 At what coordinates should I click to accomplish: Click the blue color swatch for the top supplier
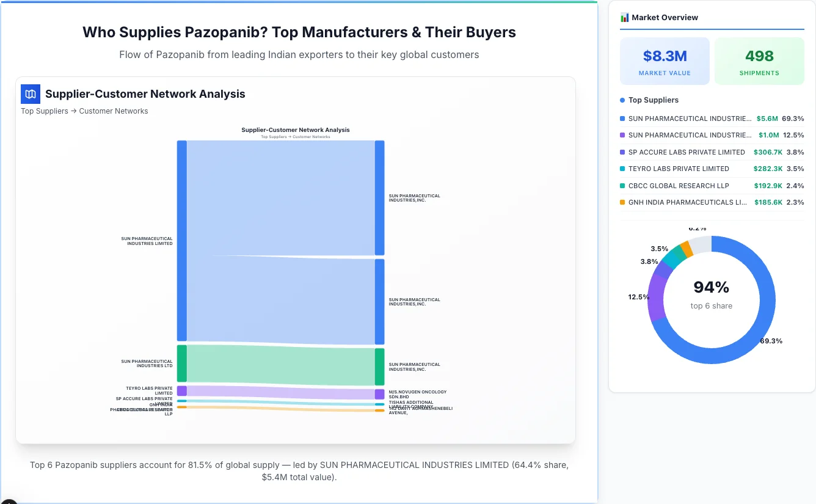624,119
